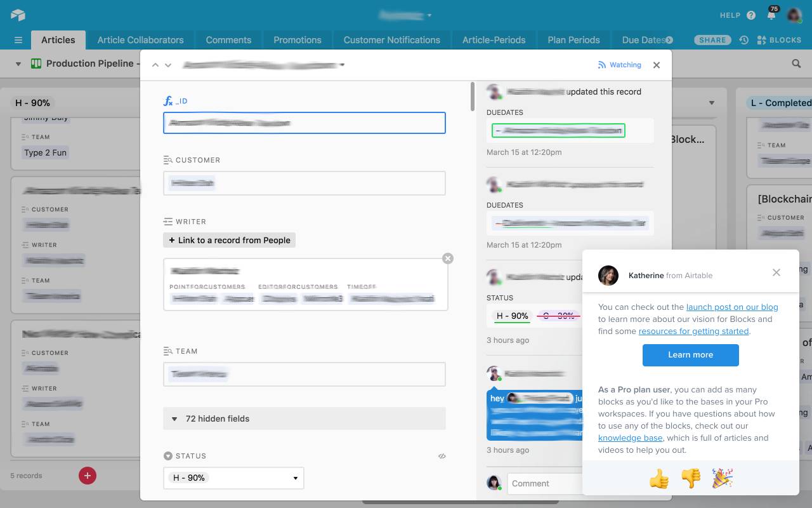Click the Learn more button
This screenshot has height=508, width=812.
[691, 355]
